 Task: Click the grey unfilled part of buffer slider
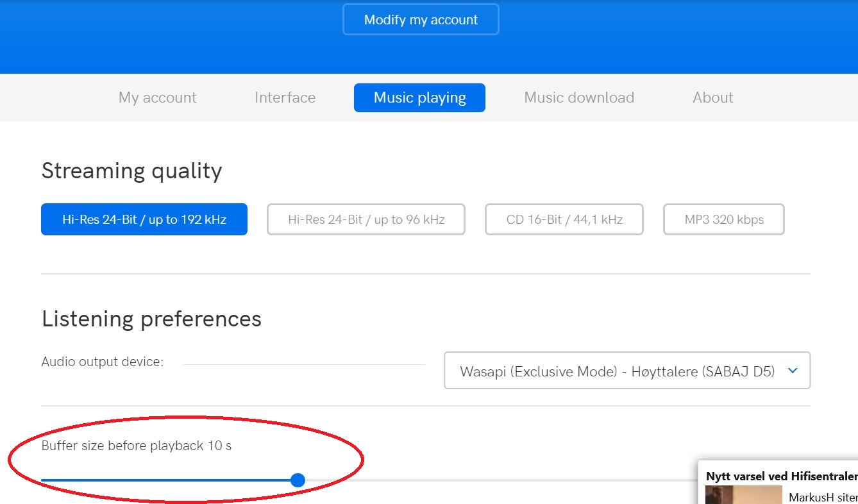click(x=500, y=480)
